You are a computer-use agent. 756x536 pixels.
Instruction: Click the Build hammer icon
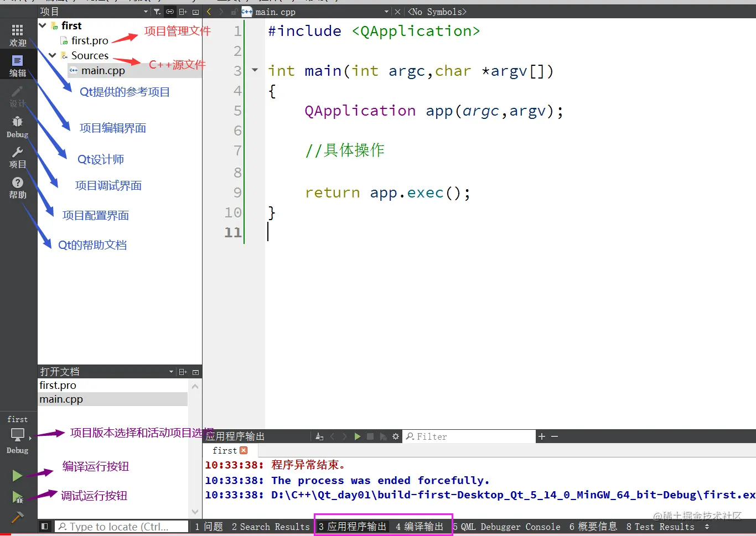tap(17, 517)
